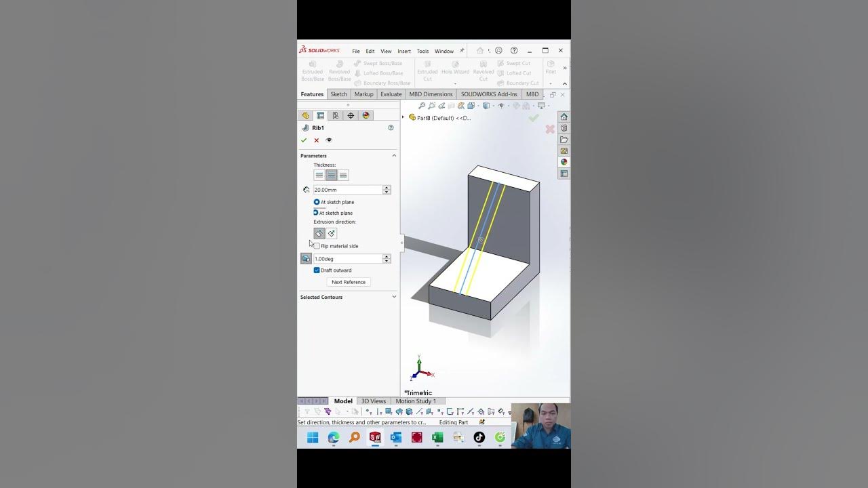
Task: Open the Edit menu
Action: pos(370,52)
